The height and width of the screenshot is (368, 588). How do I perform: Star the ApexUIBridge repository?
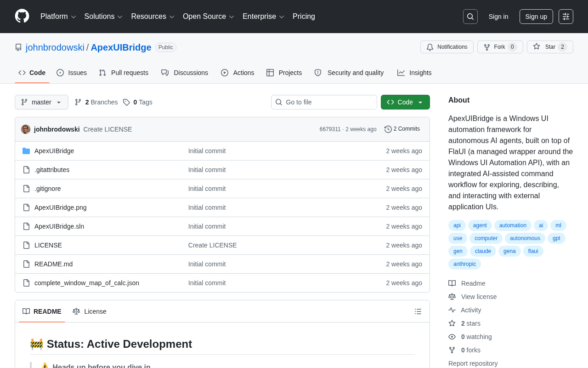pyautogui.click(x=550, y=47)
